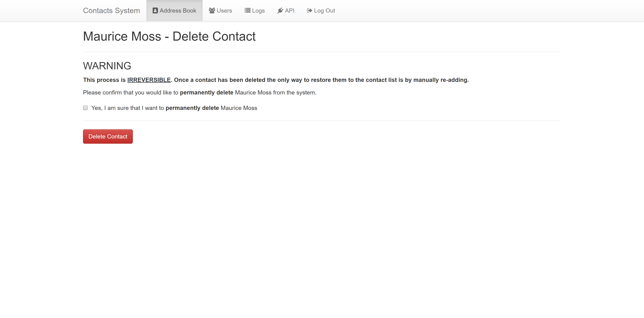Click the 'Yes, I am sure' checkbox label
644x318 pixels.
point(174,108)
